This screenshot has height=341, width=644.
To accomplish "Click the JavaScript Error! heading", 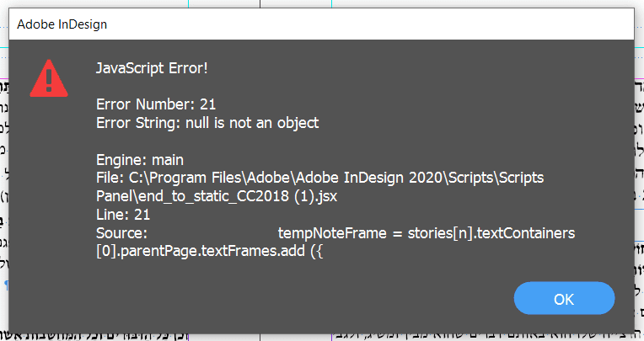I will (152, 67).
